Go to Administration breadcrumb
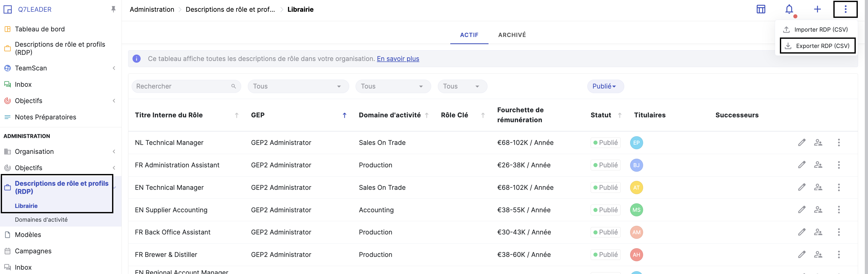 [x=152, y=9]
